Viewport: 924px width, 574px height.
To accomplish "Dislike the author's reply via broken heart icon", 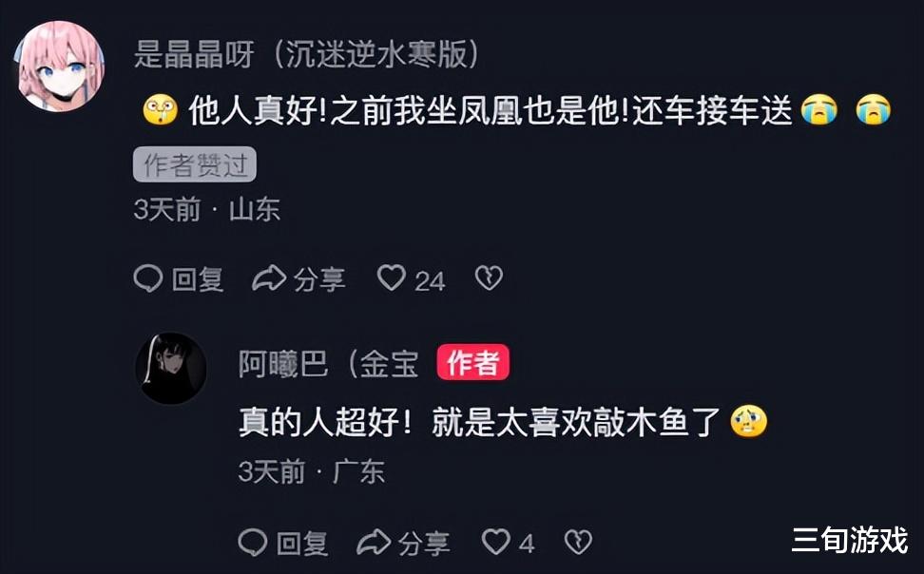I will click(579, 542).
